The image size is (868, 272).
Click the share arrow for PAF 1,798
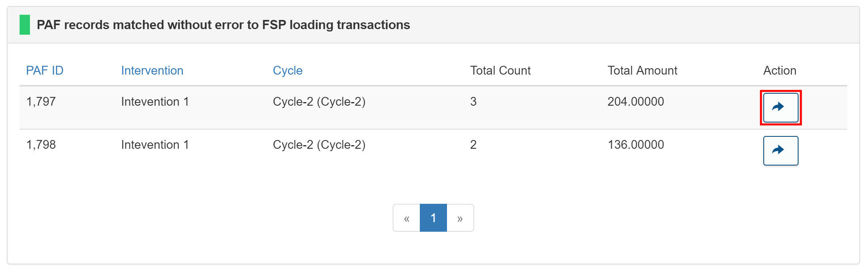[x=781, y=151]
